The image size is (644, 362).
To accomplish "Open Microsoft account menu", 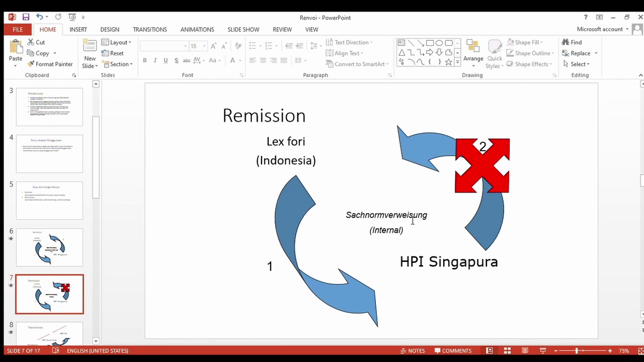I will (x=603, y=29).
